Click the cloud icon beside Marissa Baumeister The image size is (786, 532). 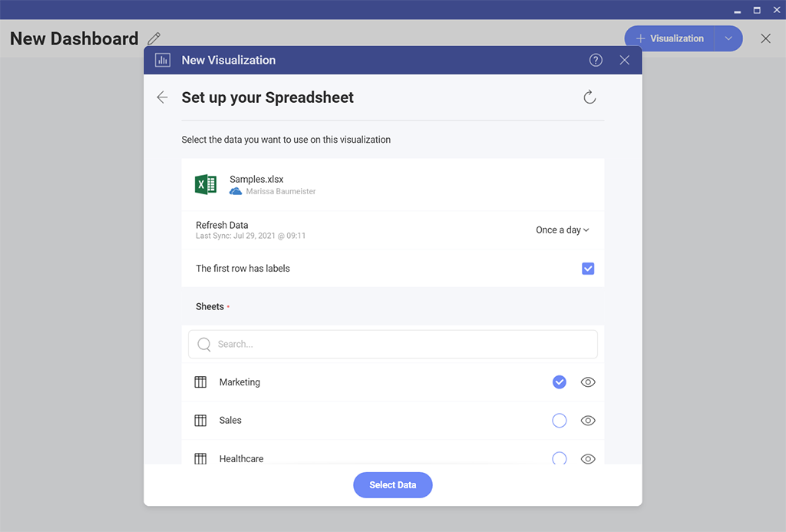(236, 192)
